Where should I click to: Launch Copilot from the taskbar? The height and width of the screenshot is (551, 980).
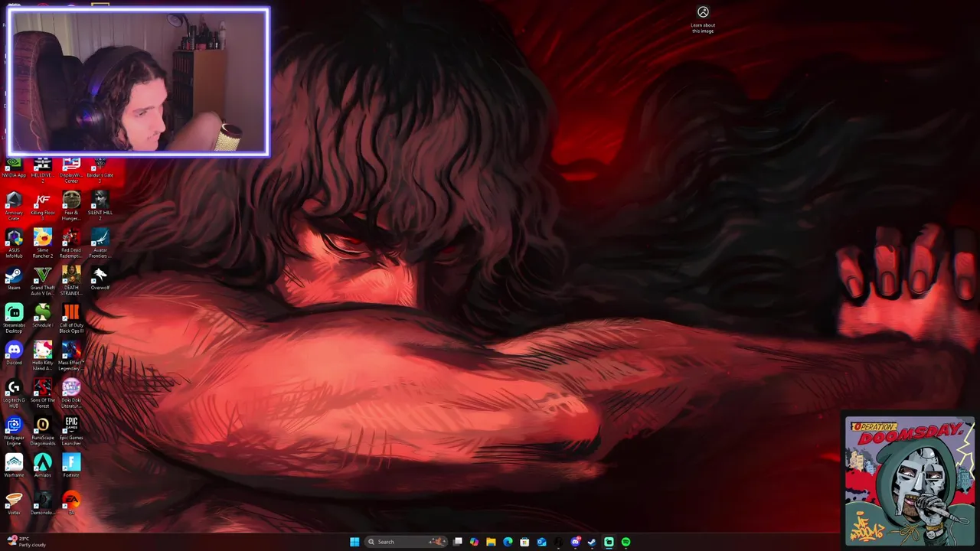tap(474, 542)
